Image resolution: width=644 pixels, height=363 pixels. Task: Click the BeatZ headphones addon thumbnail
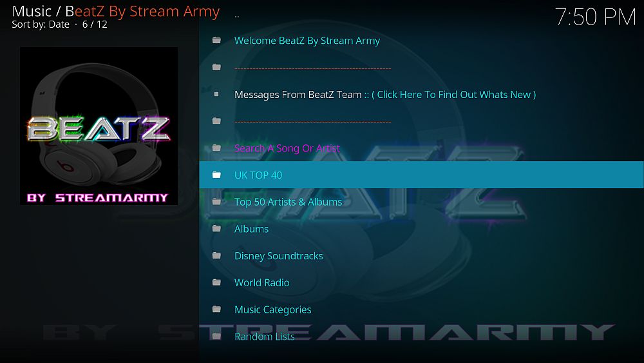[x=99, y=126]
